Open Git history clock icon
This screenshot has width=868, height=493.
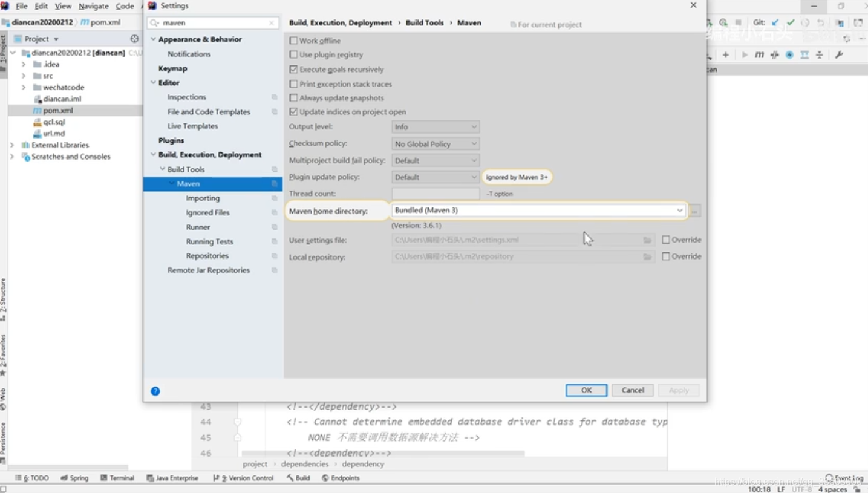pyautogui.click(x=805, y=22)
